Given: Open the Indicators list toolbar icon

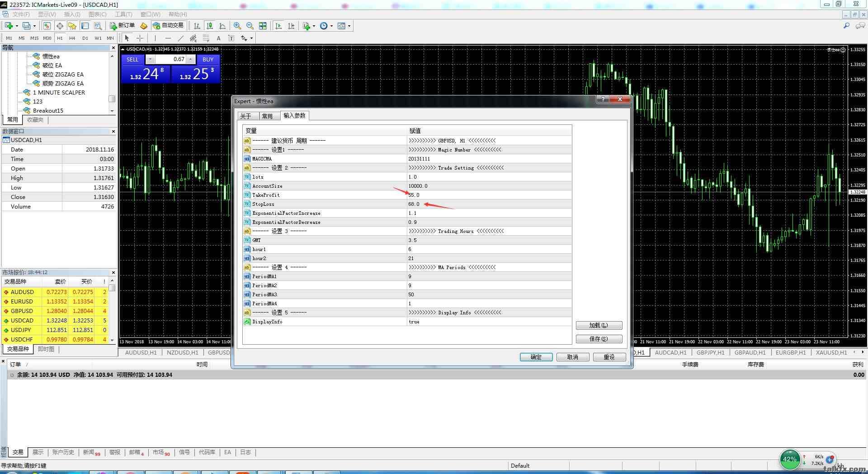Looking at the screenshot, I should tap(307, 26).
